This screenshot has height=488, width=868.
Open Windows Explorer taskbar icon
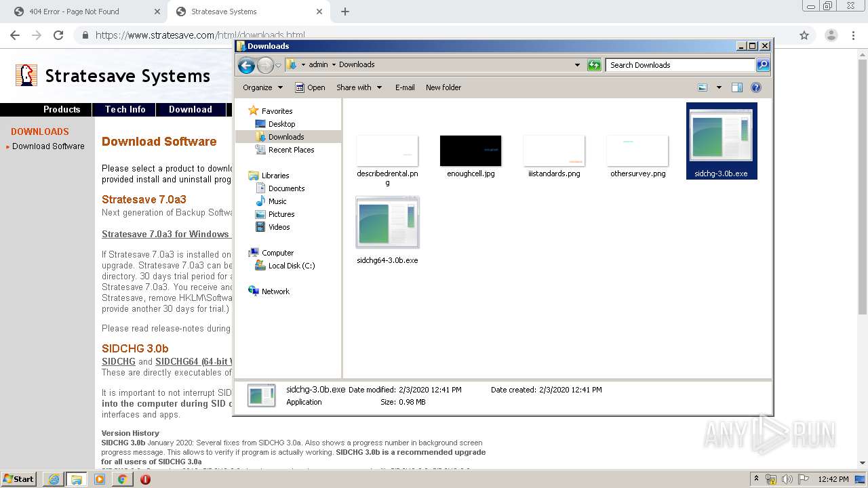click(76, 479)
